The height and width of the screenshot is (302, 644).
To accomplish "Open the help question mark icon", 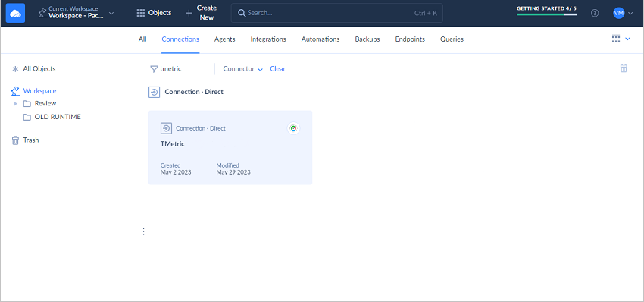I will (595, 13).
